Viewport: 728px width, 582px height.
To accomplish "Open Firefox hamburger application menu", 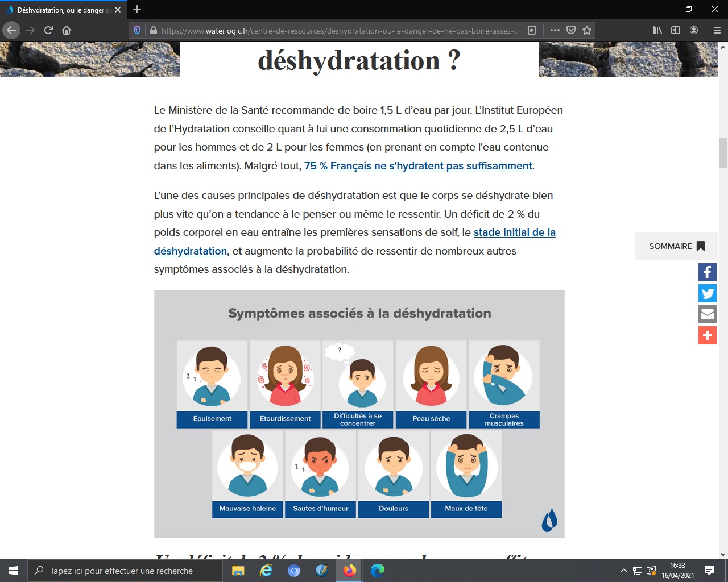I will 717,30.
